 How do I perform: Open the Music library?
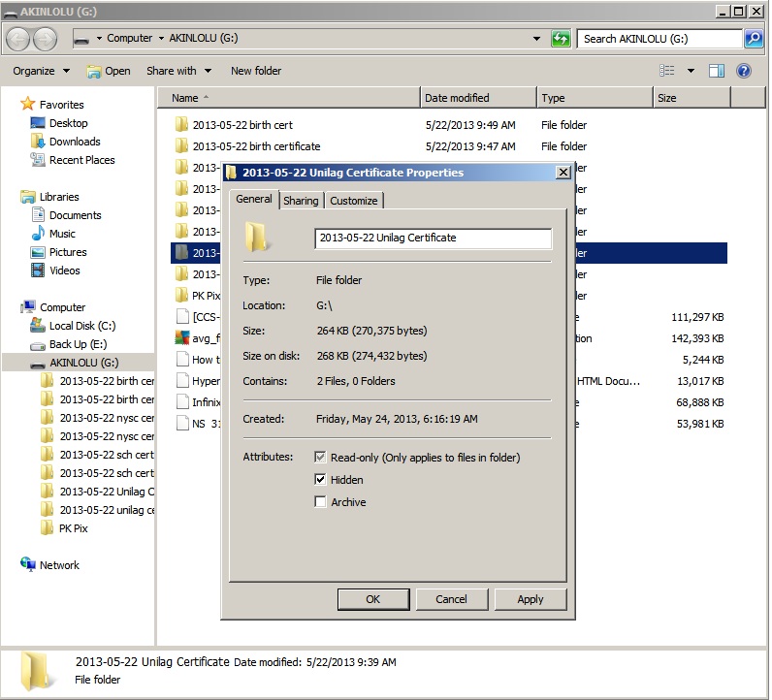tap(62, 234)
